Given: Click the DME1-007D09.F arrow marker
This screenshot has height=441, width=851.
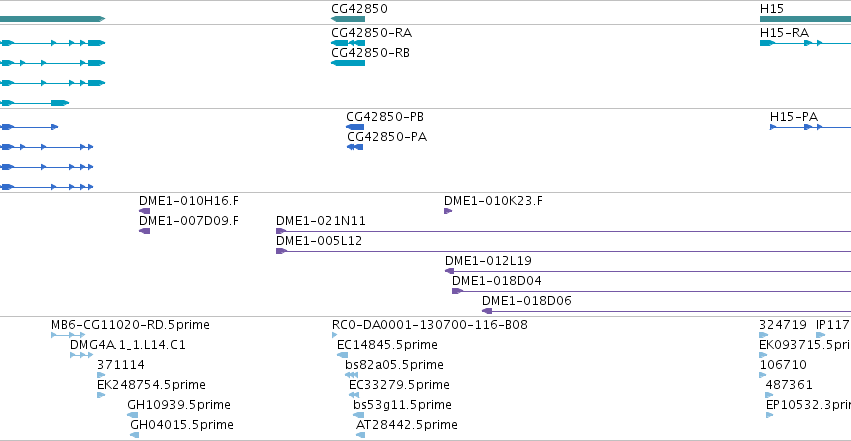Looking at the screenshot, I should (x=144, y=231).
